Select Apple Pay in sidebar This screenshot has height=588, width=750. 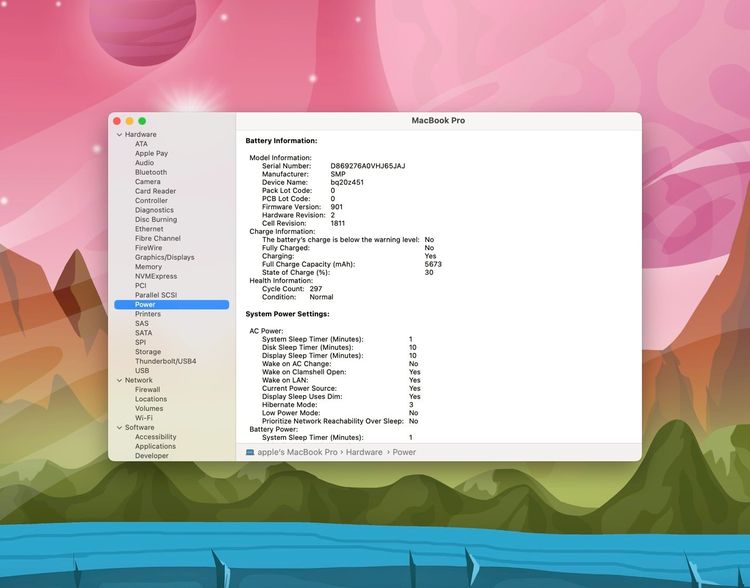[x=151, y=154]
